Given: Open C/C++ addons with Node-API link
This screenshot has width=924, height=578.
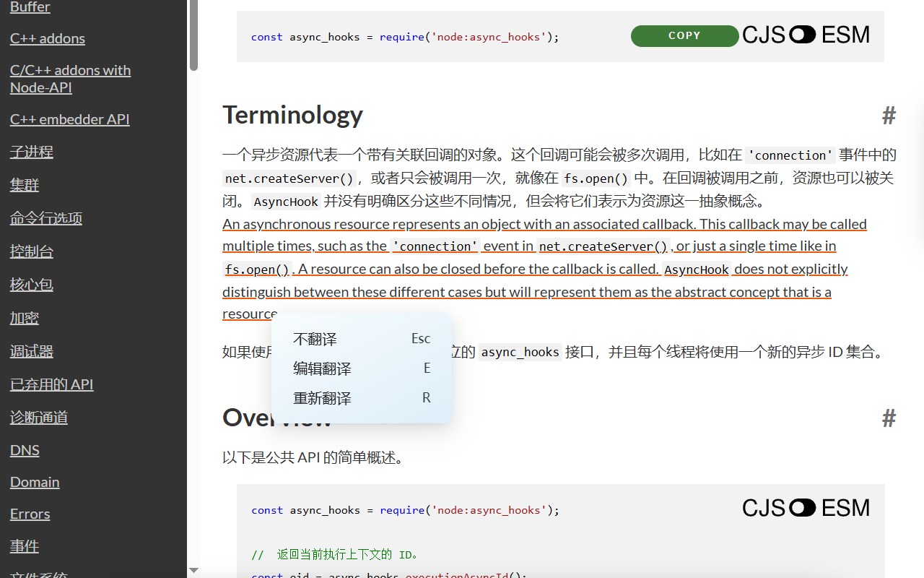Looking at the screenshot, I should [x=70, y=79].
